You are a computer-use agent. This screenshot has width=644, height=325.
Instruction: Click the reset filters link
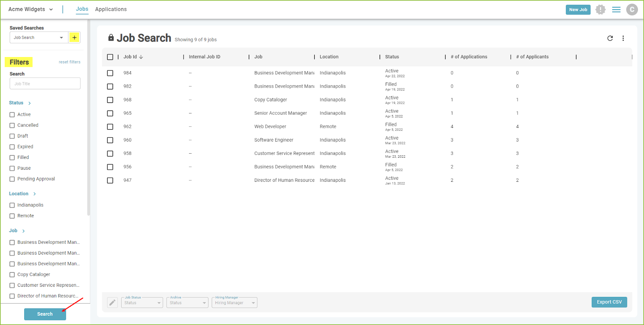pos(70,62)
